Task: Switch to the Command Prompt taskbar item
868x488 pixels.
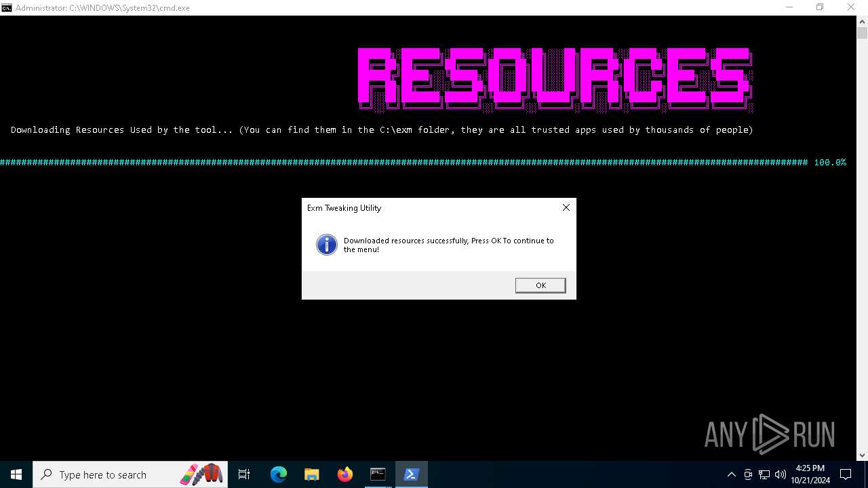Action: pos(378,474)
